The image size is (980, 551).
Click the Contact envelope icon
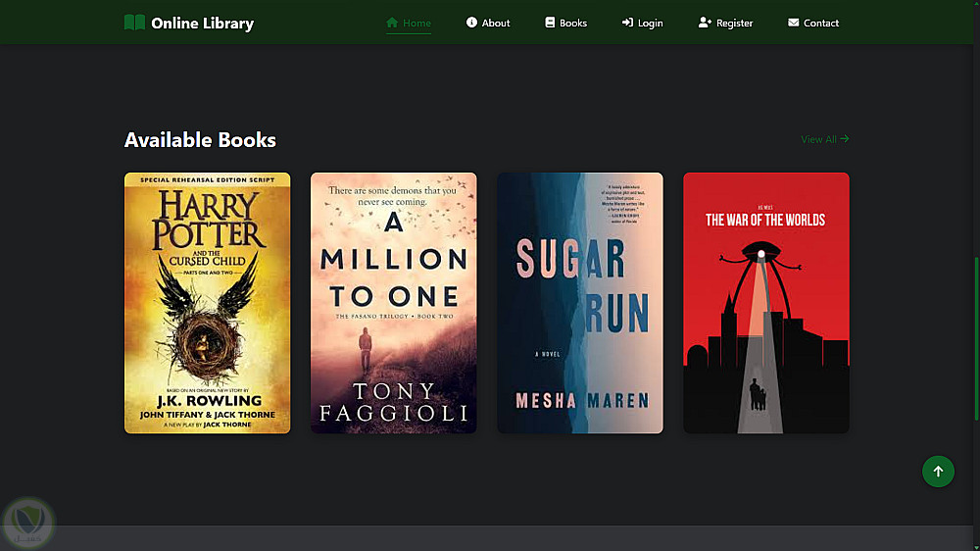(x=793, y=23)
